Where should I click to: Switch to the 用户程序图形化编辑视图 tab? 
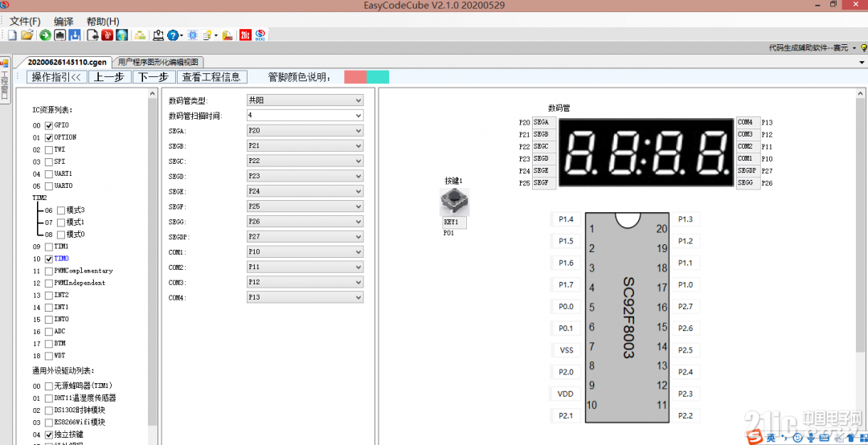159,62
